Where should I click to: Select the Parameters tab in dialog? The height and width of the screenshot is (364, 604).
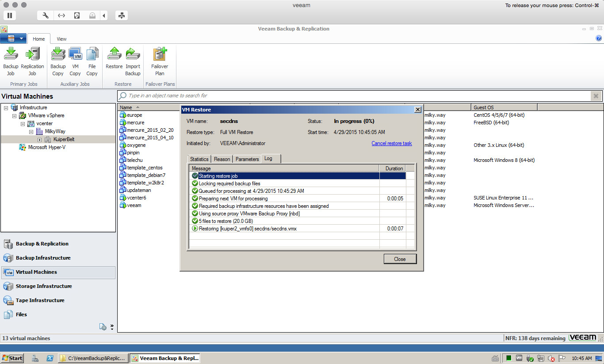click(x=247, y=159)
